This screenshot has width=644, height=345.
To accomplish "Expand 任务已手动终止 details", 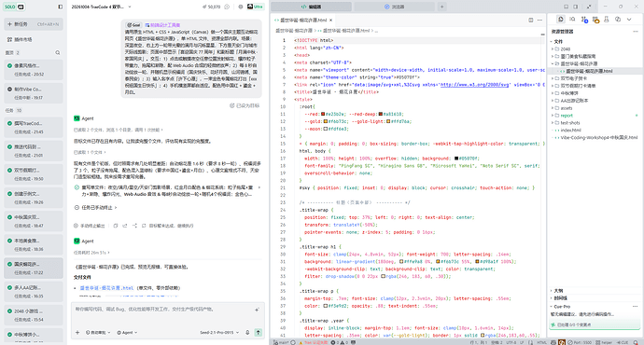I will [x=95, y=208].
